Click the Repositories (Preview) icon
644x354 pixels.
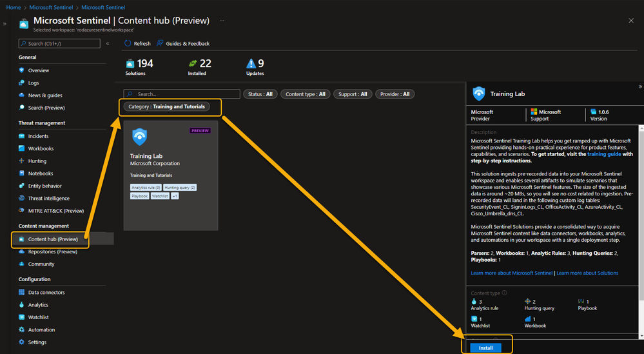click(x=22, y=251)
